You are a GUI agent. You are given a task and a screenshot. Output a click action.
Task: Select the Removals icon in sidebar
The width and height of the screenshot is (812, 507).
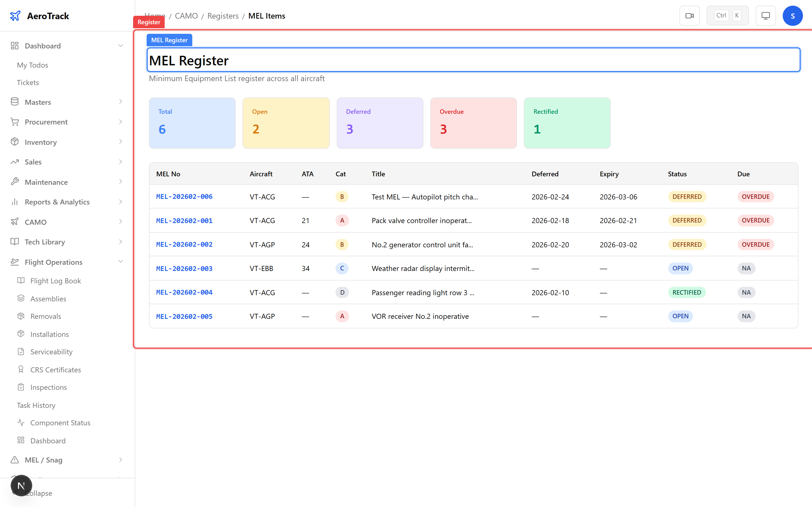click(21, 316)
